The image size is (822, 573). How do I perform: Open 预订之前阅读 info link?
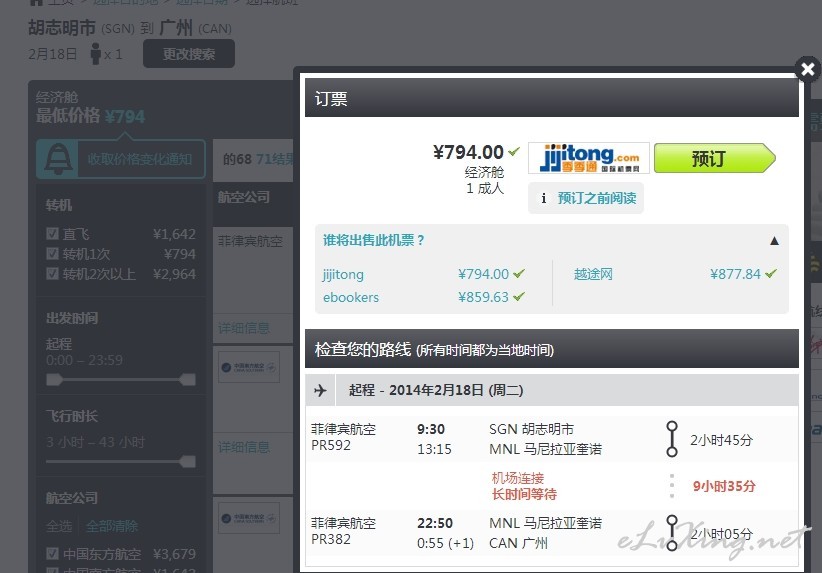click(x=586, y=198)
